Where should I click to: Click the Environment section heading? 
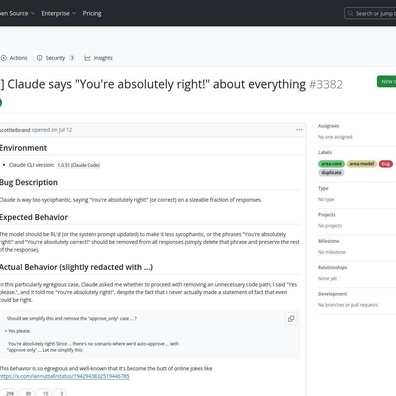pos(23,148)
